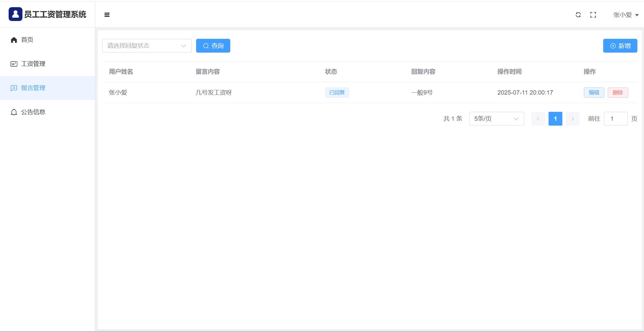Toggle fullscreen mode icon
The image size is (644, 332).
click(x=593, y=15)
